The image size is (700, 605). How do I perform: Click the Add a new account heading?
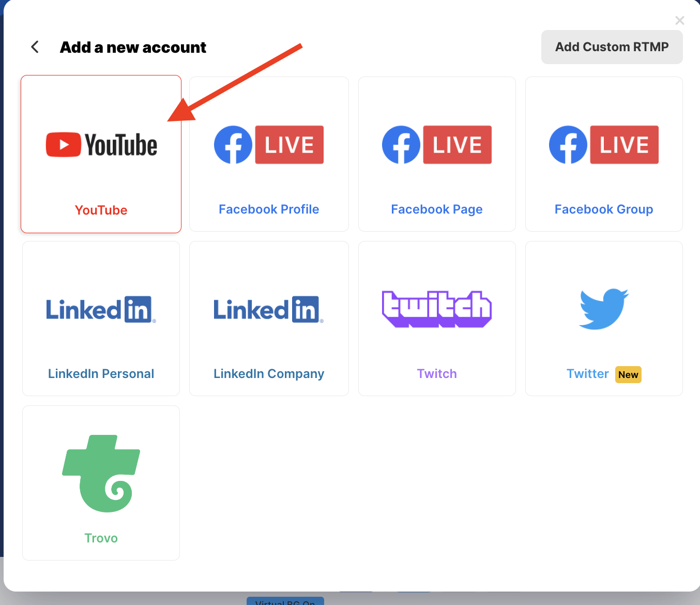pos(133,47)
